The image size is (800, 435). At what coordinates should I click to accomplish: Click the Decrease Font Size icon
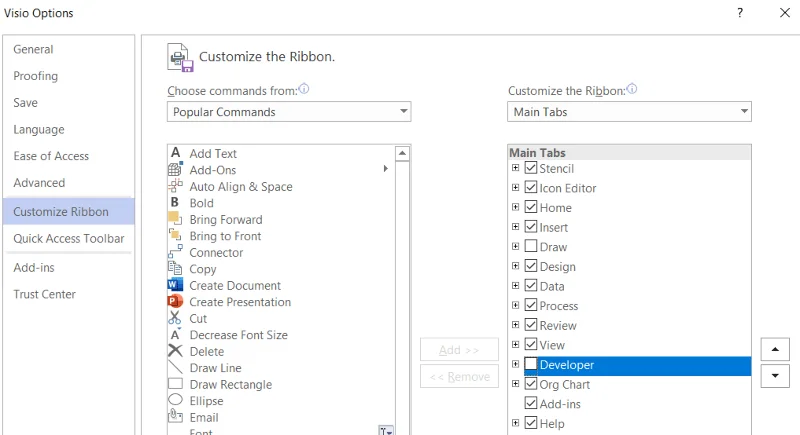[x=176, y=334]
